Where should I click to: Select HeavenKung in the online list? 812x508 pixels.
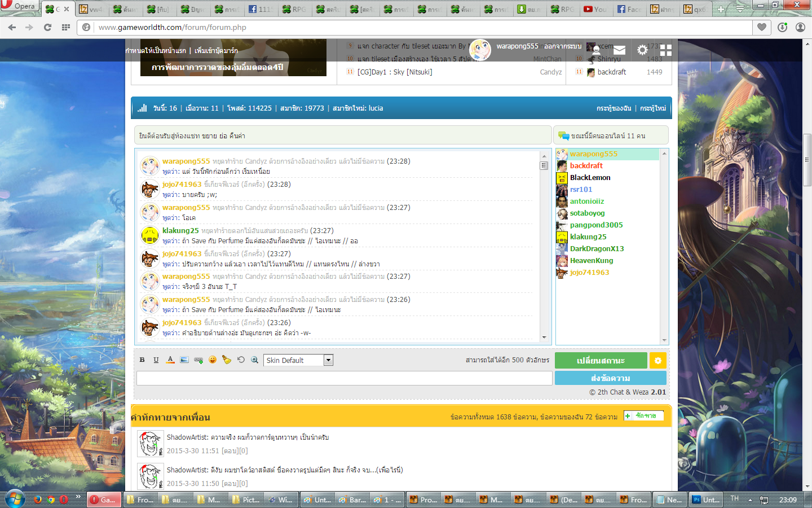pyautogui.click(x=591, y=260)
